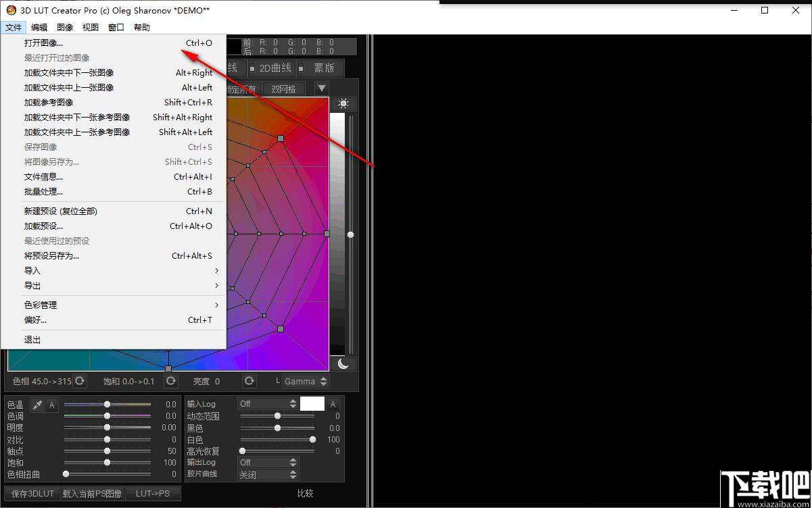Image resolution: width=812 pixels, height=508 pixels.
Task: Click the 明度 slider handle
Action: (107, 427)
